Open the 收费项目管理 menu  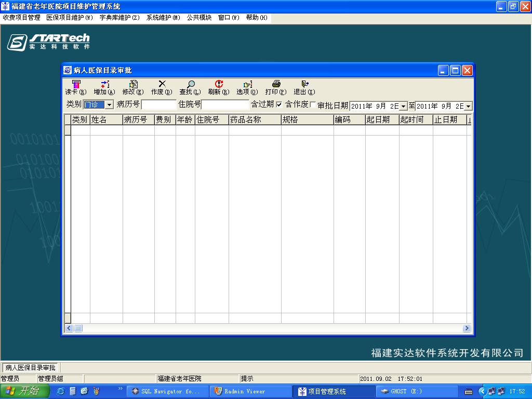coord(22,18)
